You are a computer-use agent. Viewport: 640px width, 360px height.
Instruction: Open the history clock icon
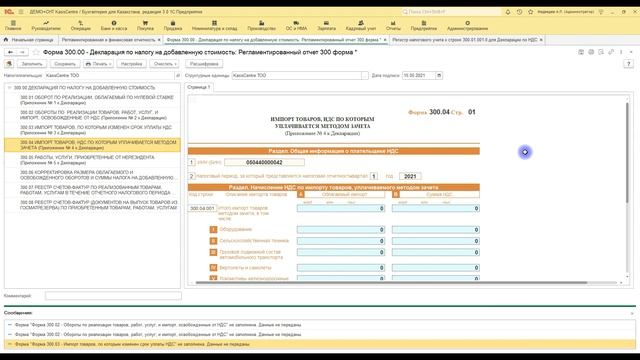pyautogui.click(x=519, y=12)
